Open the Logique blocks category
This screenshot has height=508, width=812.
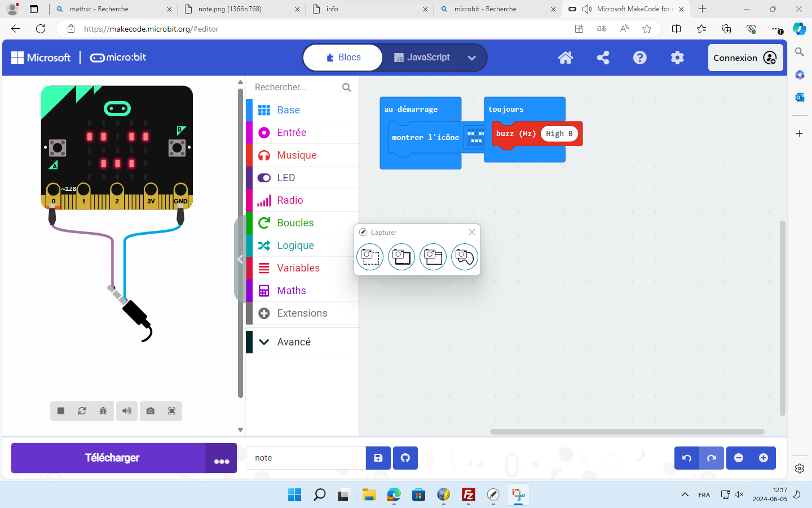pos(302,246)
